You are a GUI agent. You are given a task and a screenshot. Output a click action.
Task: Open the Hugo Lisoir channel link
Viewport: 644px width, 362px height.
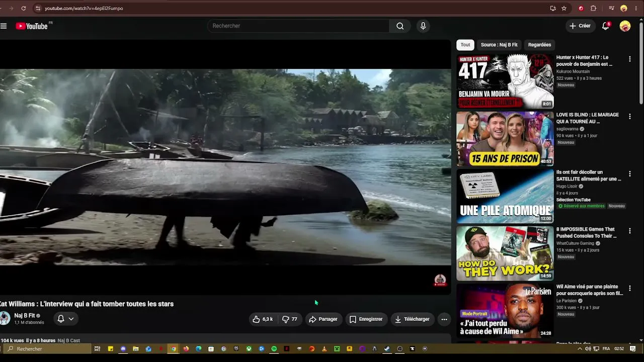tap(567, 186)
